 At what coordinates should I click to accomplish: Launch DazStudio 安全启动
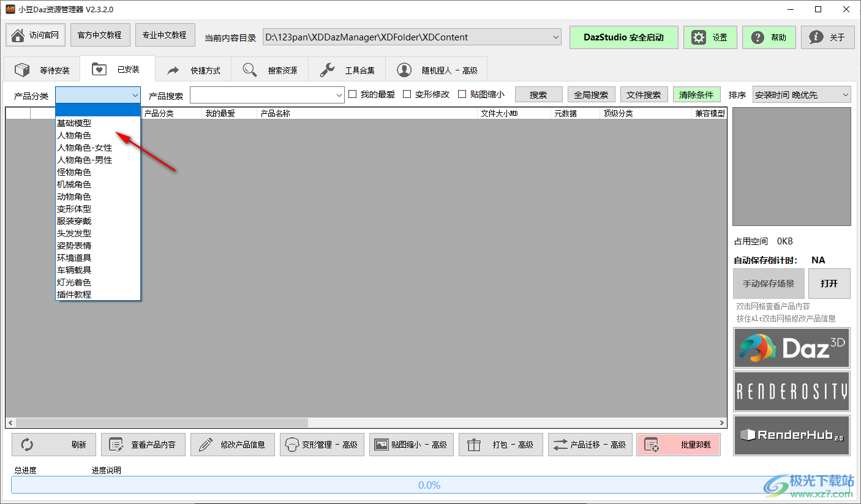click(623, 37)
